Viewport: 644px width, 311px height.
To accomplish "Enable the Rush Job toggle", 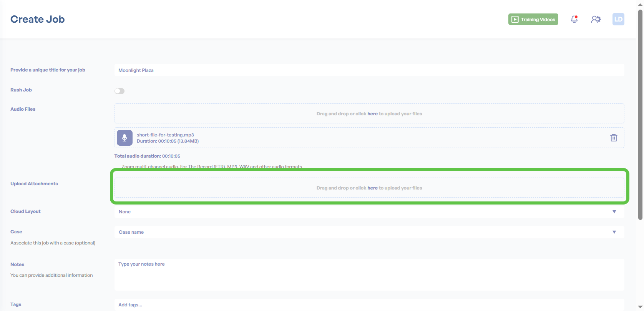I will (x=120, y=91).
